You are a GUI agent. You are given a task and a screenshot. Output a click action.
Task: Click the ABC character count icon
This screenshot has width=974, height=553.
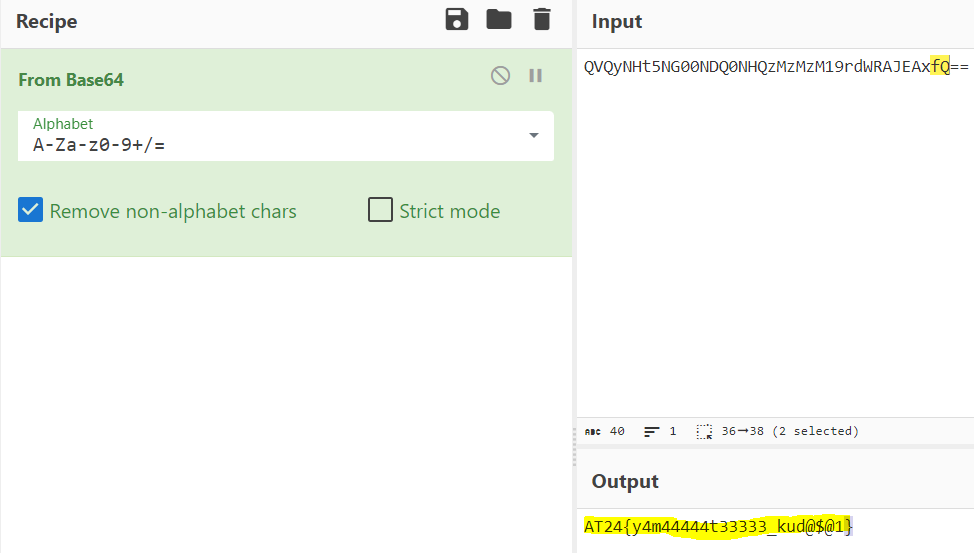click(x=592, y=431)
